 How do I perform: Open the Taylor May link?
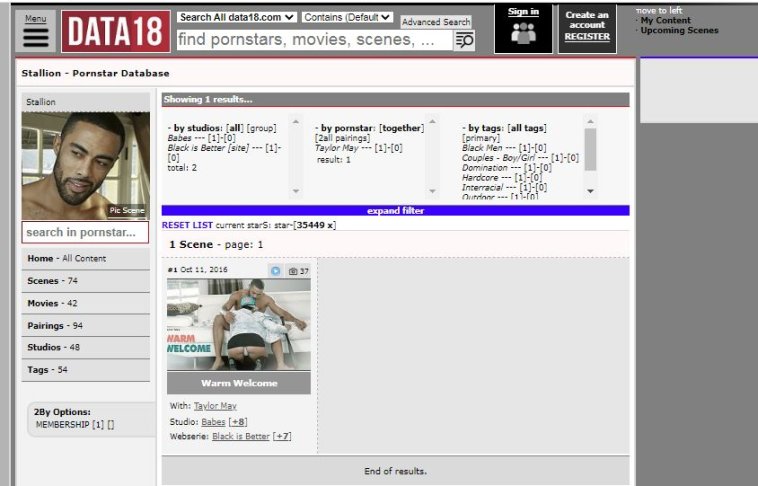pos(215,406)
